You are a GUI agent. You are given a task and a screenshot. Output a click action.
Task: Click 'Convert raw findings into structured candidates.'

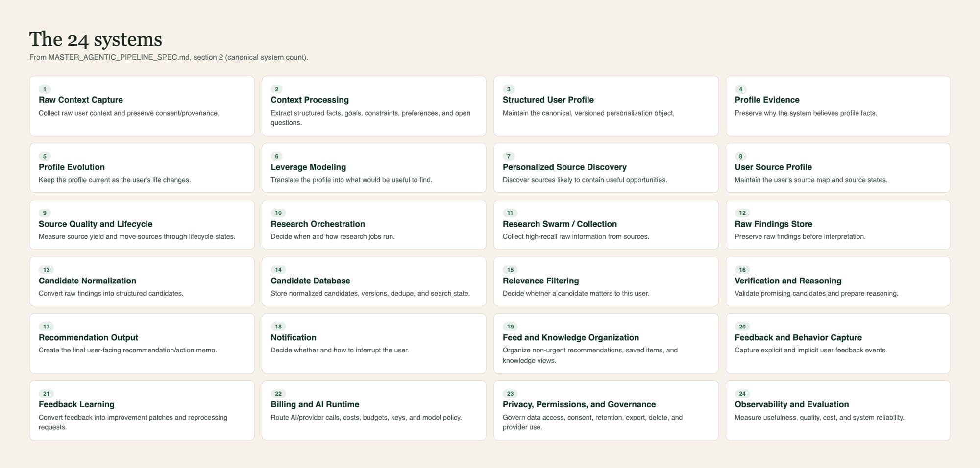click(x=111, y=293)
